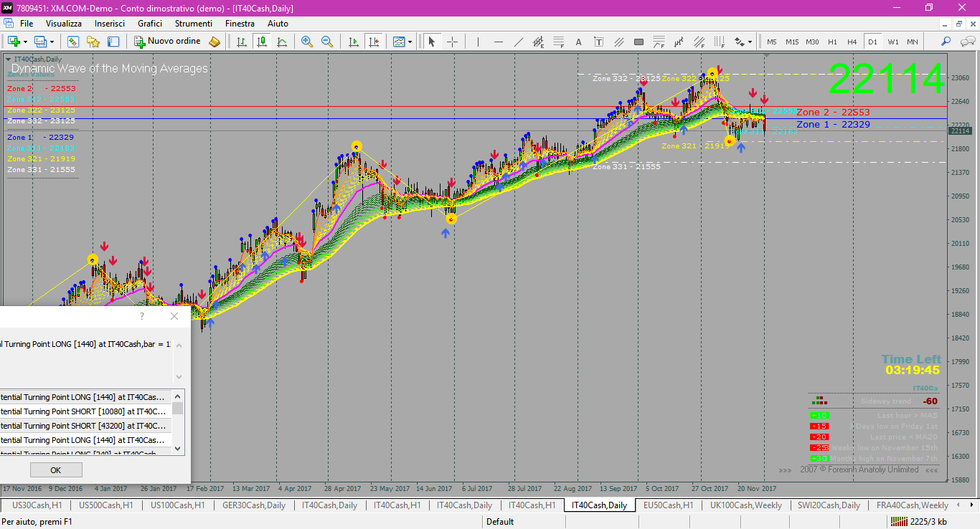Open the Strumenti menu
The width and height of the screenshot is (980, 529).
tap(194, 24)
